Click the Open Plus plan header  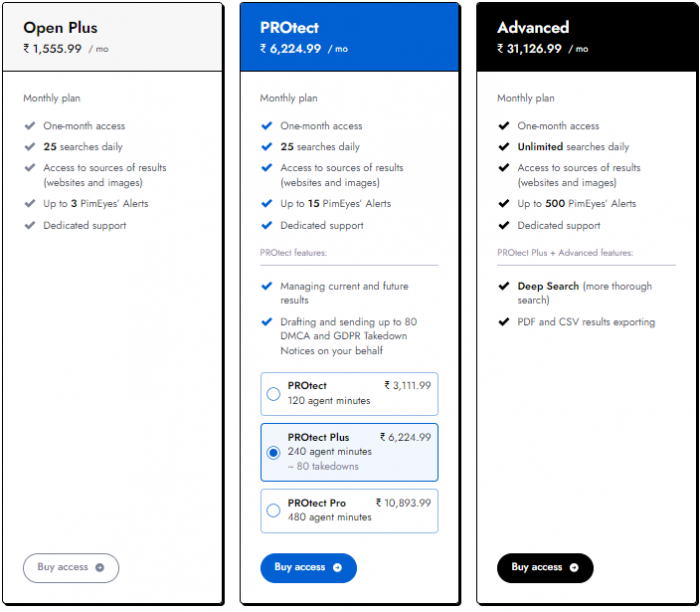tap(112, 37)
